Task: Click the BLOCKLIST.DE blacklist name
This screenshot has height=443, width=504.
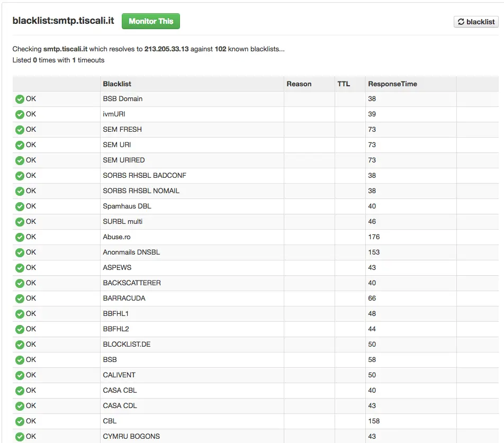Action: coord(127,345)
